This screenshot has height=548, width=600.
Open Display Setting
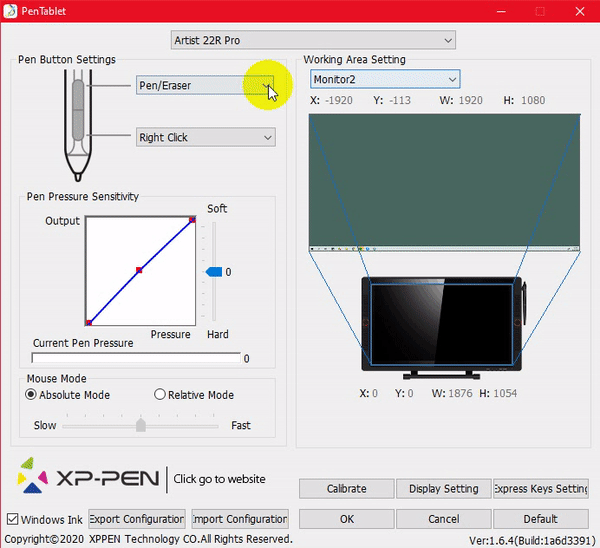pyautogui.click(x=443, y=488)
